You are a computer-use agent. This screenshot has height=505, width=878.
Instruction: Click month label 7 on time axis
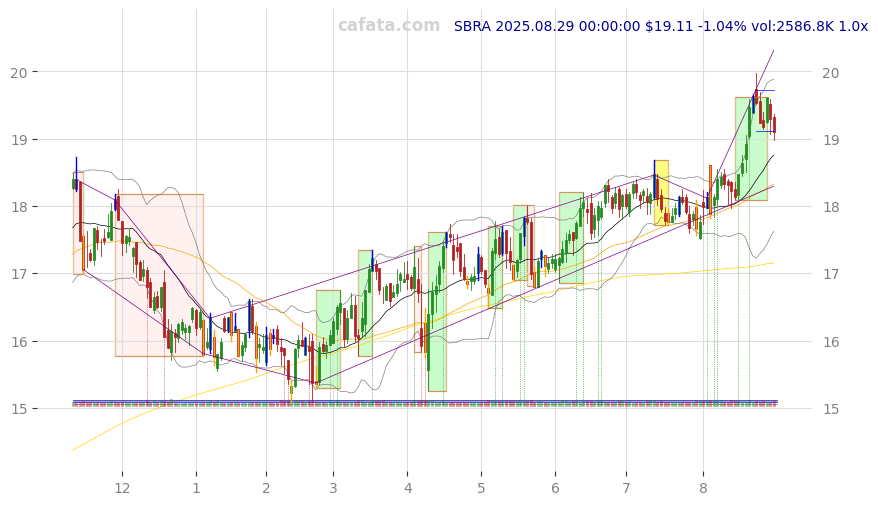click(x=626, y=488)
